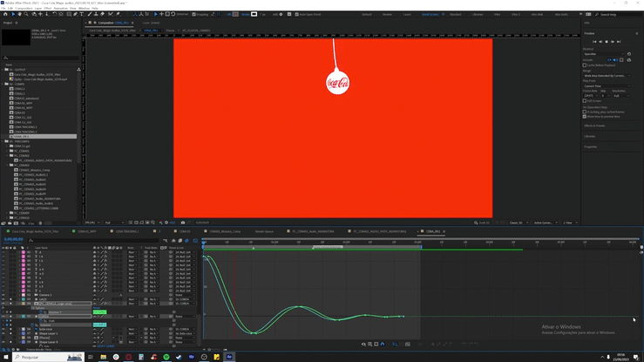Open the Shortcut Spacebar dropdown
The width and height of the screenshot is (644, 362).
coord(603,54)
